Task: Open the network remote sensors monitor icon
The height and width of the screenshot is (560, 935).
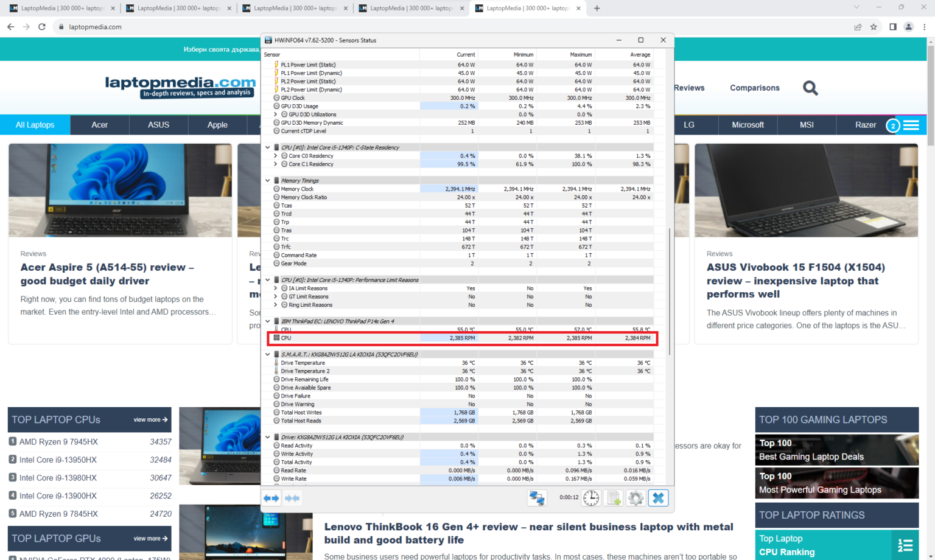Action: pyautogui.click(x=536, y=498)
